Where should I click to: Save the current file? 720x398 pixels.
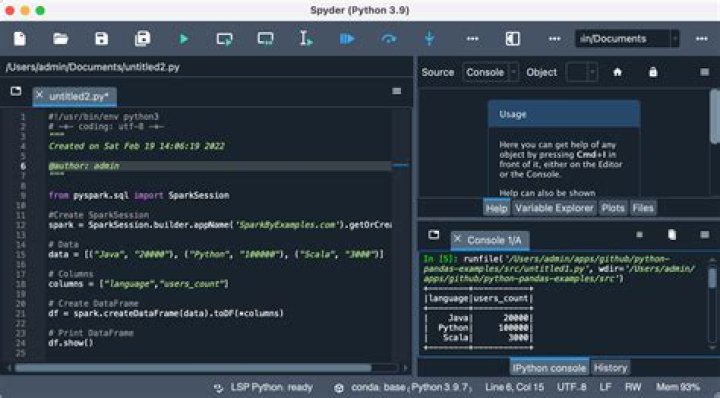pos(101,39)
